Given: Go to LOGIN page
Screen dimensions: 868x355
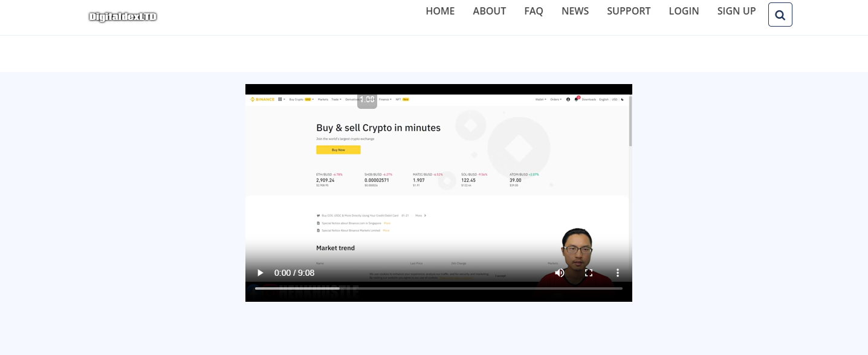Looking at the screenshot, I should tap(684, 11).
